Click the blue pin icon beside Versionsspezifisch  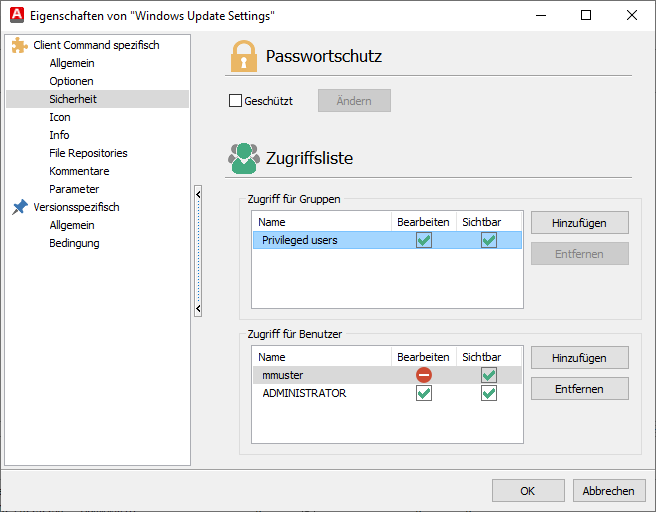19,207
